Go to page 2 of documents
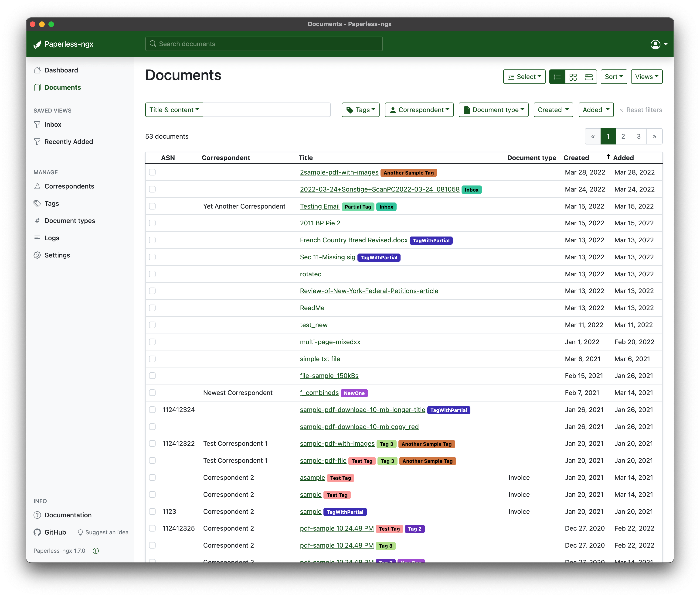 click(623, 137)
